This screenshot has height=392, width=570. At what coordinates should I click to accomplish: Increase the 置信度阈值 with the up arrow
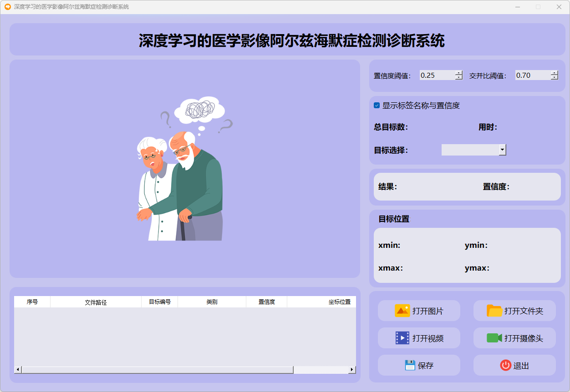459,73
